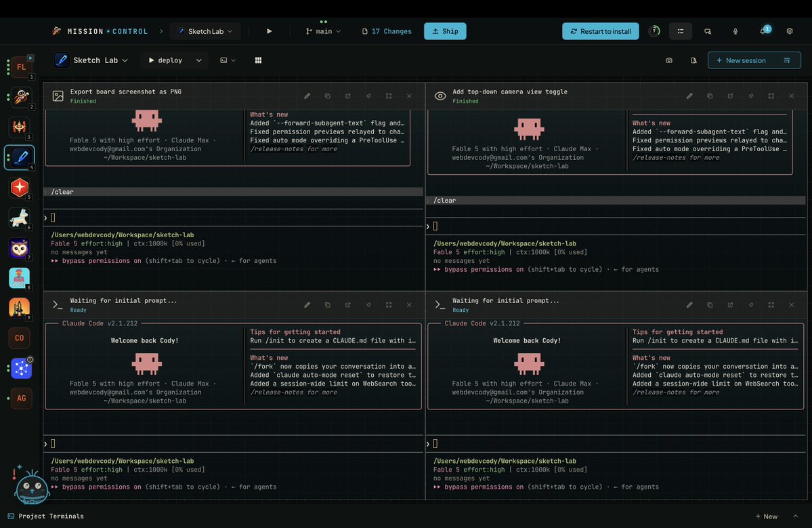The width and height of the screenshot is (812, 528).
Task: Open the settings gear icon
Action: coord(790,31)
